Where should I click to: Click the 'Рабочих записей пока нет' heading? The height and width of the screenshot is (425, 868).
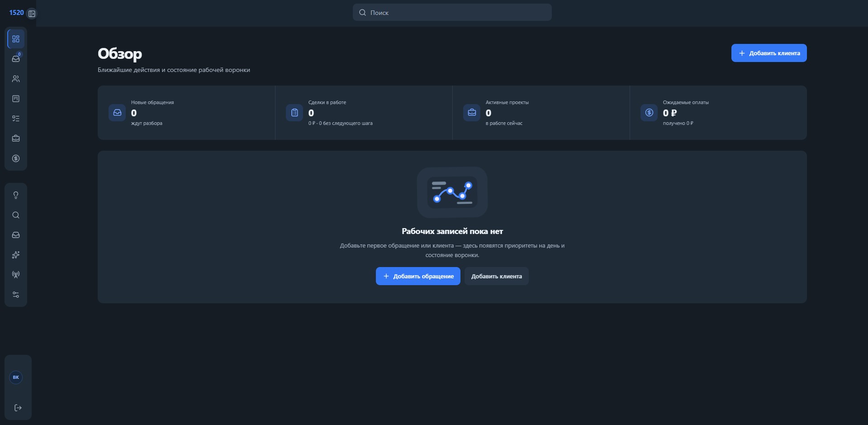click(x=452, y=231)
